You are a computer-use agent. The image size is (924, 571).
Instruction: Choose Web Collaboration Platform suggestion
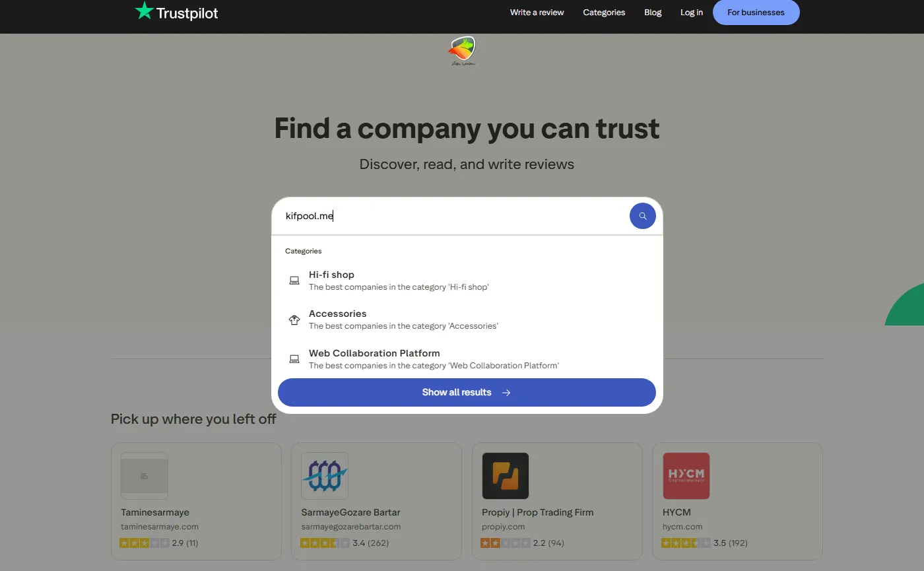point(434,359)
